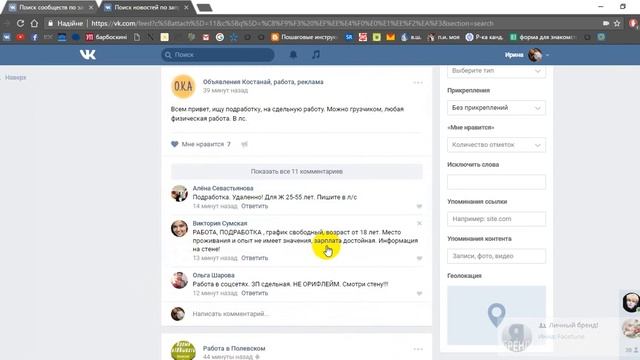Open the music note player icon

pyautogui.click(x=316, y=54)
